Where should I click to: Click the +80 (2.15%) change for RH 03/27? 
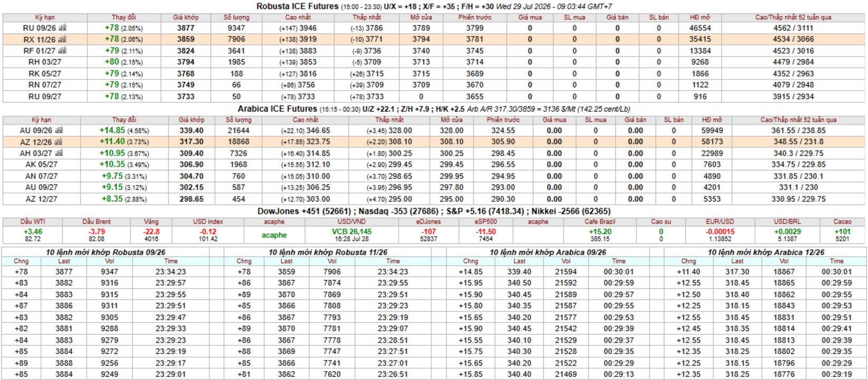click(123, 62)
